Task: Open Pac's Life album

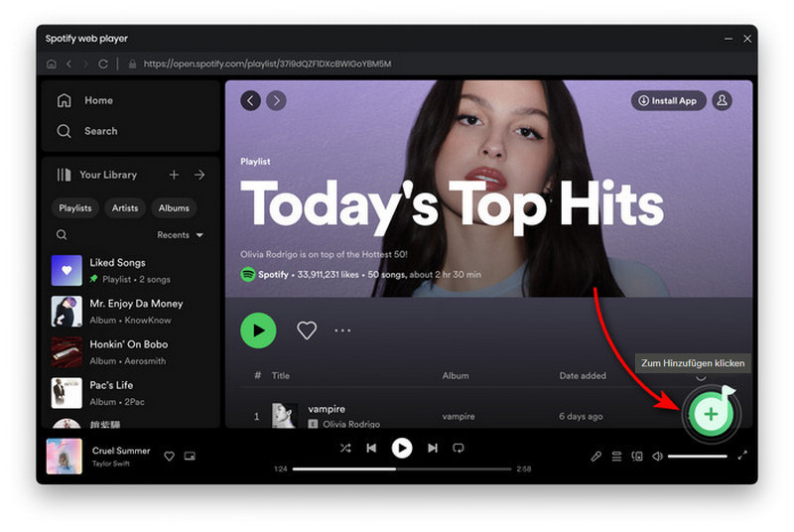Action: (x=132, y=393)
